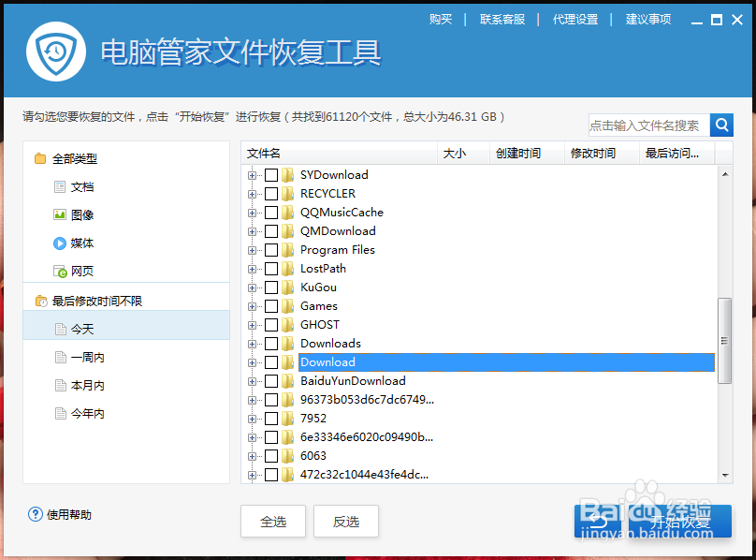Check the QMDownload checkbox
The height and width of the screenshot is (560, 756).
coord(271,231)
